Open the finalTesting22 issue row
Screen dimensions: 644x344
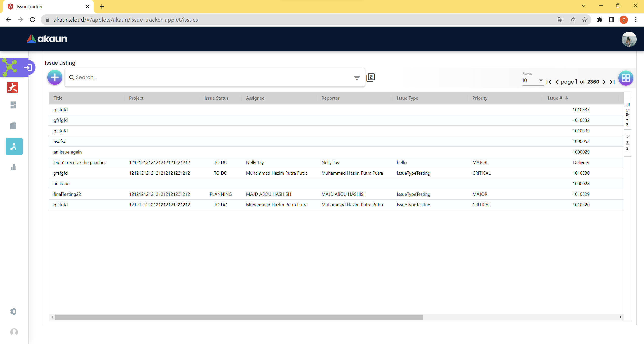67,194
